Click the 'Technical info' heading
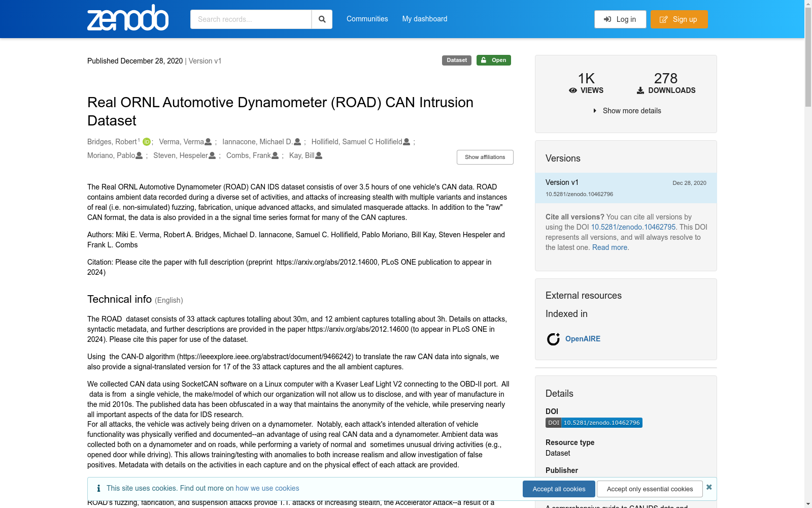 119,299
